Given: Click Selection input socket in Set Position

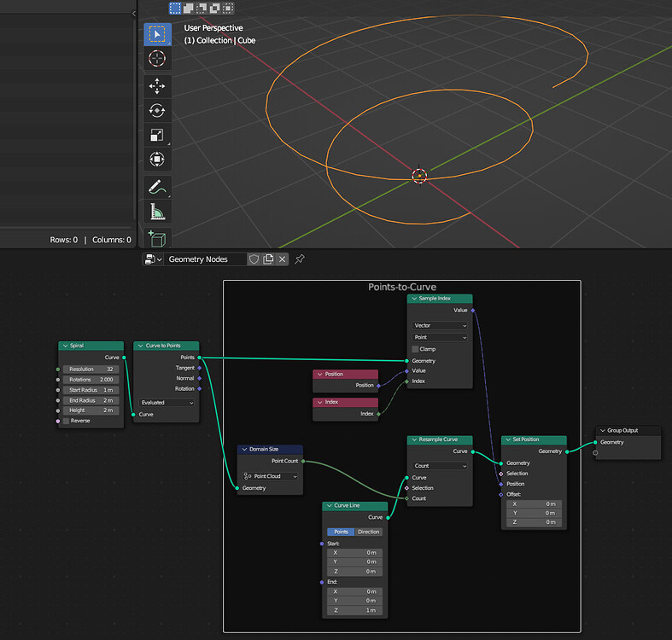Looking at the screenshot, I should (501, 474).
